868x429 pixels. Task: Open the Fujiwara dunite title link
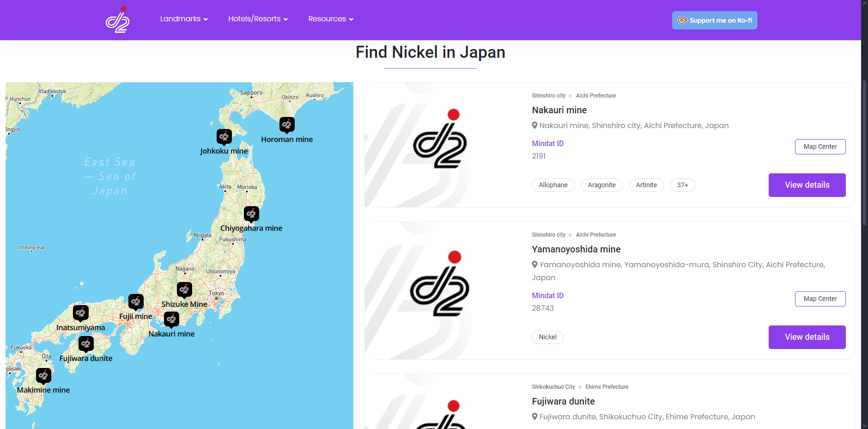(x=563, y=401)
